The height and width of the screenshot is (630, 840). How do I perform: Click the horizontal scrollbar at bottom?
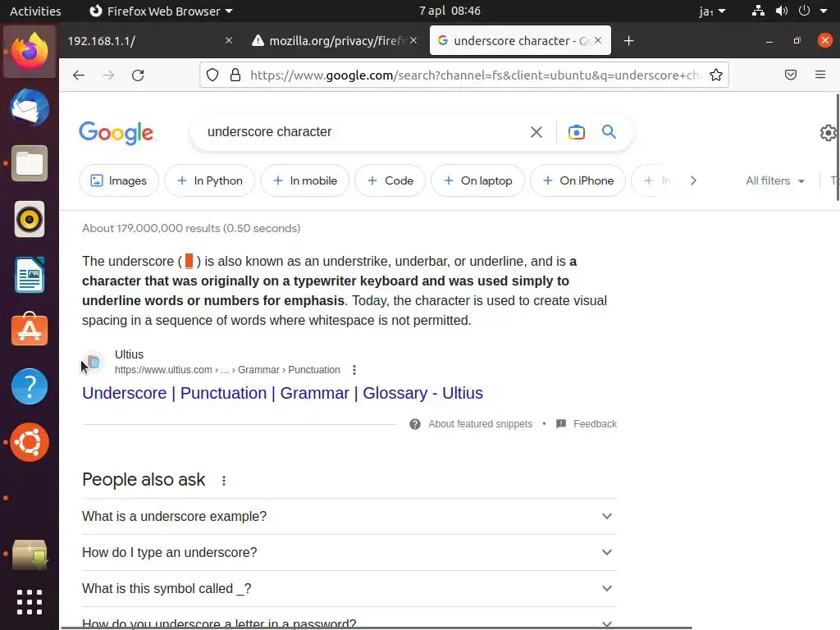376,628
